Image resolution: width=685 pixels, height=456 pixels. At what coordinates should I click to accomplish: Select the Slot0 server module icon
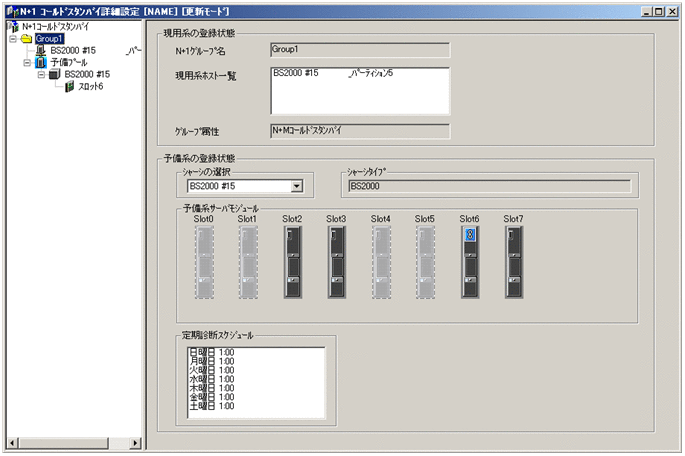point(205,261)
